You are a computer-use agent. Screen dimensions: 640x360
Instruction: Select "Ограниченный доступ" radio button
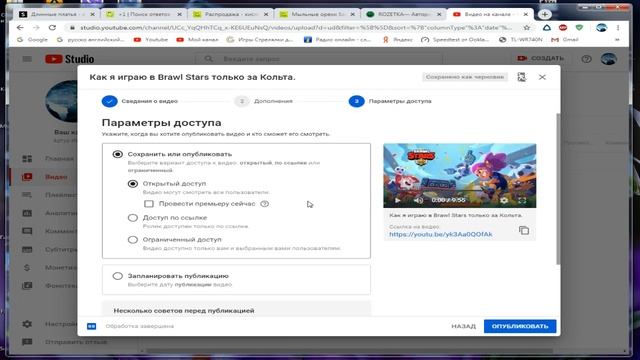pos(133,240)
